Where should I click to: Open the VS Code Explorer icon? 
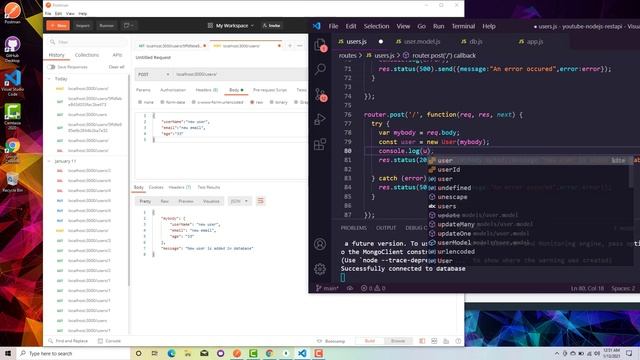(x=320, y=45)
